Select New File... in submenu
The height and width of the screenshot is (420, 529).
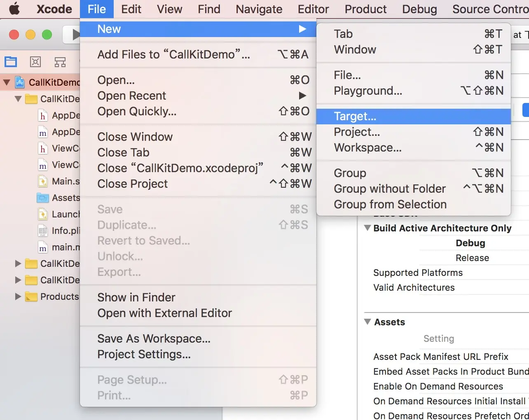click(414, 75)
